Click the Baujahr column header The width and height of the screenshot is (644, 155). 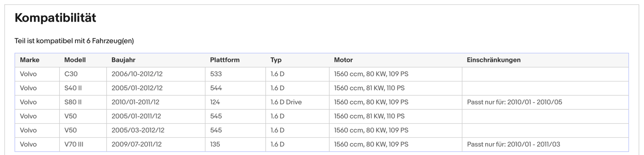[123, 60]
